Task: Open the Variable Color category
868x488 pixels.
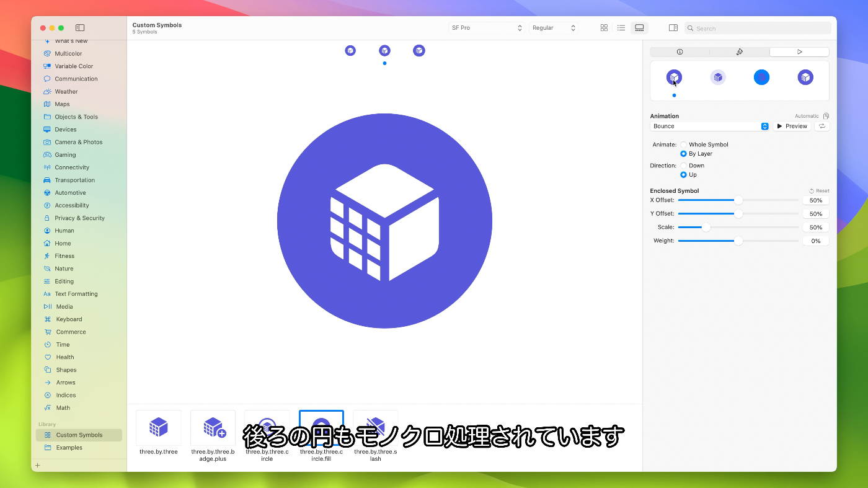Action: 74,66
